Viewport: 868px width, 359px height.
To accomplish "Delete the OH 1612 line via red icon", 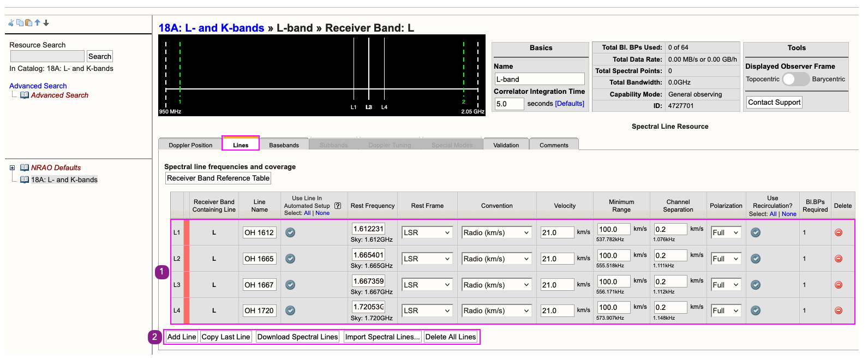I will tap(839, 232).
